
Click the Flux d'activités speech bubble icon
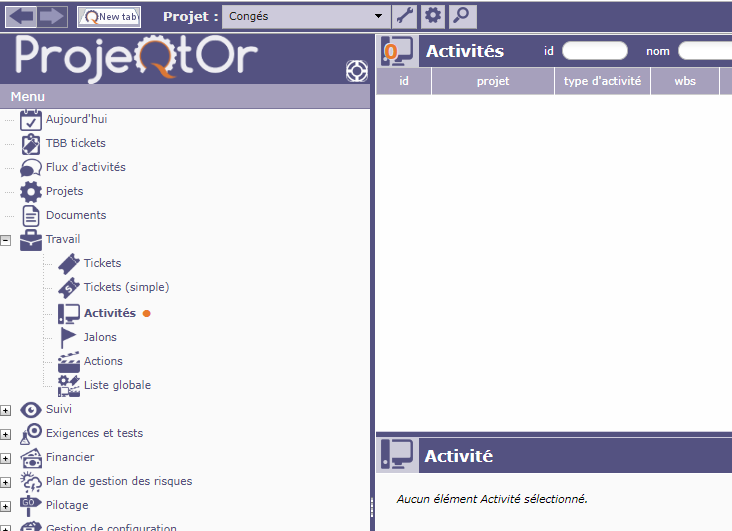tap(31, 168)
